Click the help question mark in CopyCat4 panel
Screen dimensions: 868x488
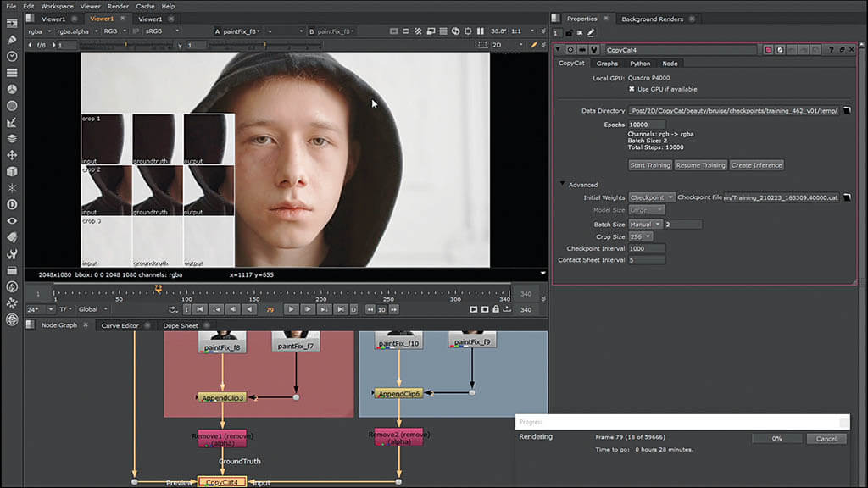click(x=831, y=50)
